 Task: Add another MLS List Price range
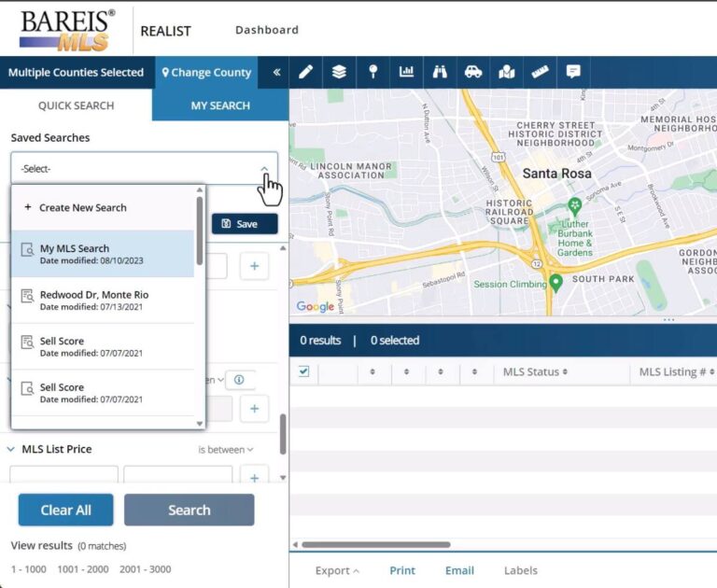254,477
